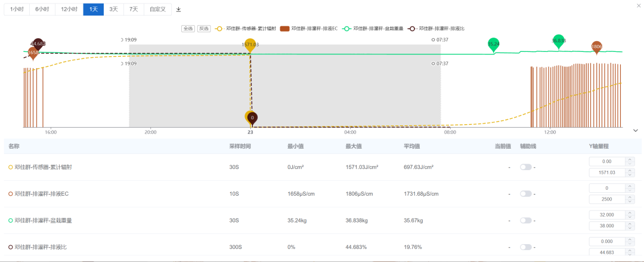Click the 平均值 column header
The image size is (644, 262).
(x=412, y=146)
